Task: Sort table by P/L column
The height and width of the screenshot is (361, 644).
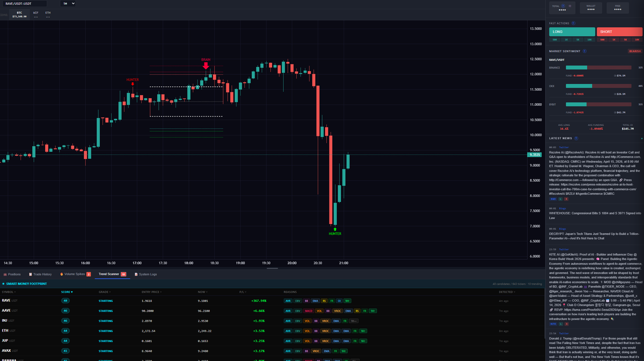Action: pos(242,292)
